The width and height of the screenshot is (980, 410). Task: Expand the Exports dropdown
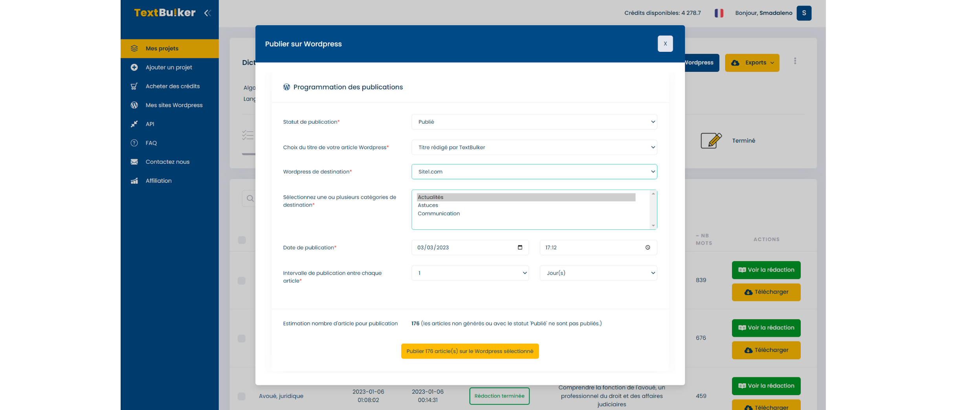[752, 62]
